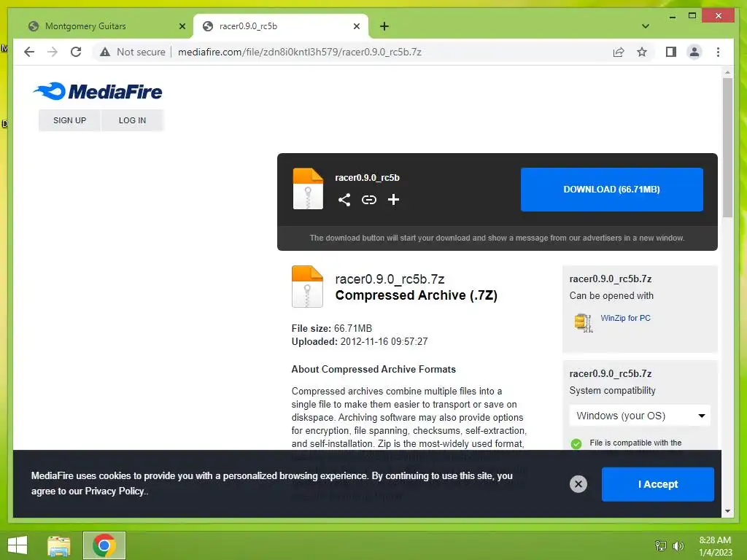Click the 'Can be opened with' text
Viewport: 747px width, 560px height.
pos(611,296)
